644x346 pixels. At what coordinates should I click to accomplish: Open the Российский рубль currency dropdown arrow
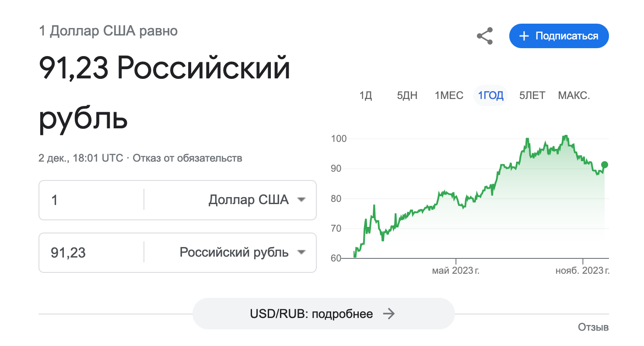pyautogui.click(x=301, y=252)
